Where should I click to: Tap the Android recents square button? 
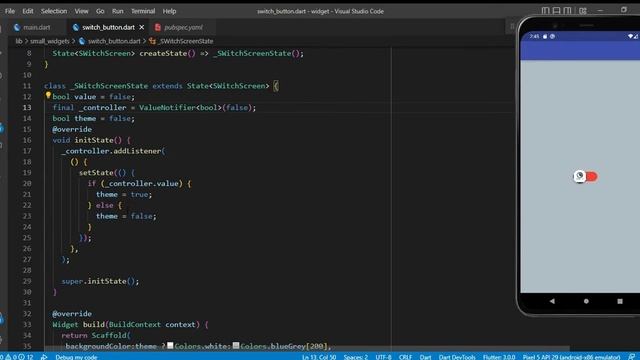click(x=620, y=301)
